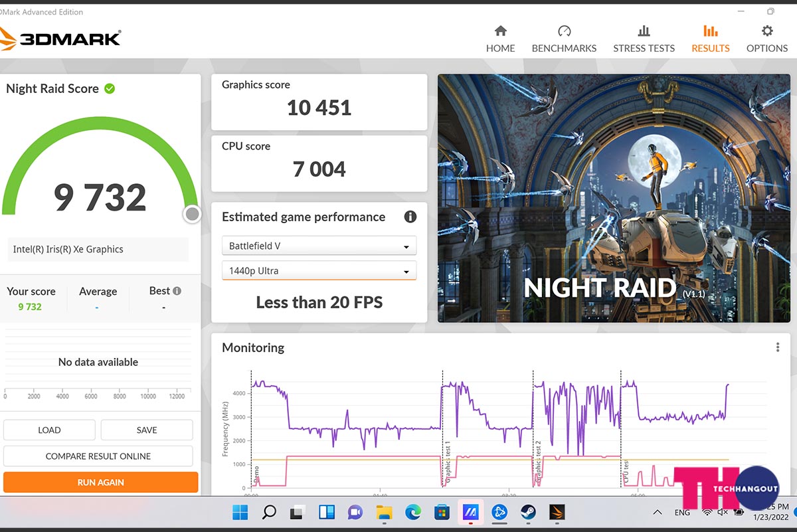
Task: Open the OPTIONS tab
Action: coord(767,39)
